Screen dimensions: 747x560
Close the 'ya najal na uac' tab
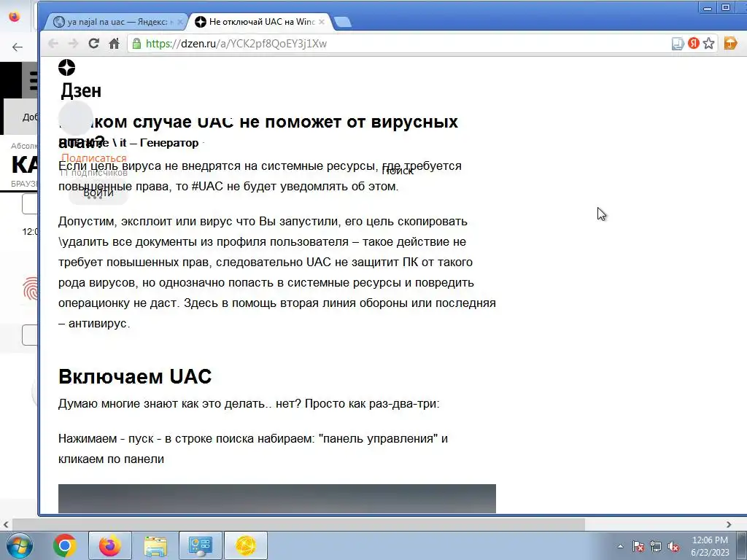coord(180,22)
